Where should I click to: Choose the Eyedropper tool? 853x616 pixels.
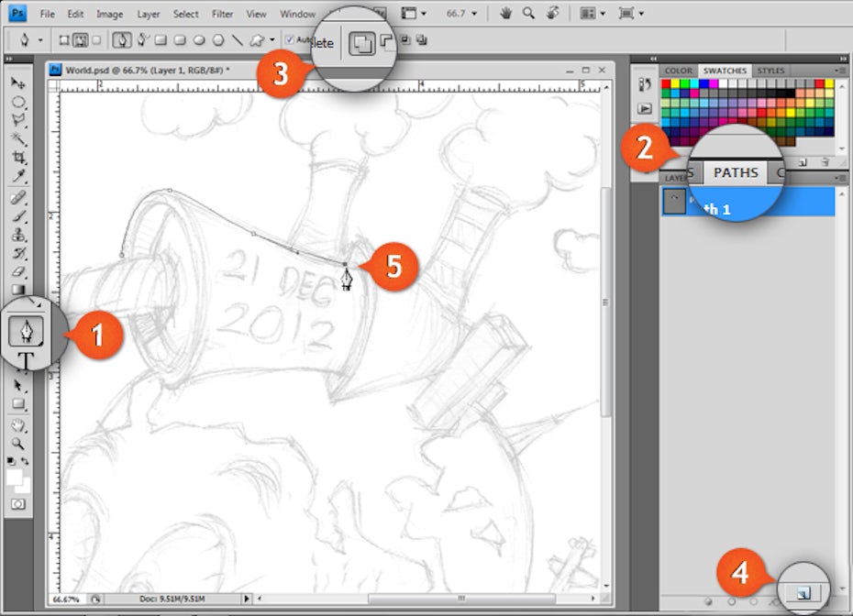pyautogui.click(x=18, y=176)
